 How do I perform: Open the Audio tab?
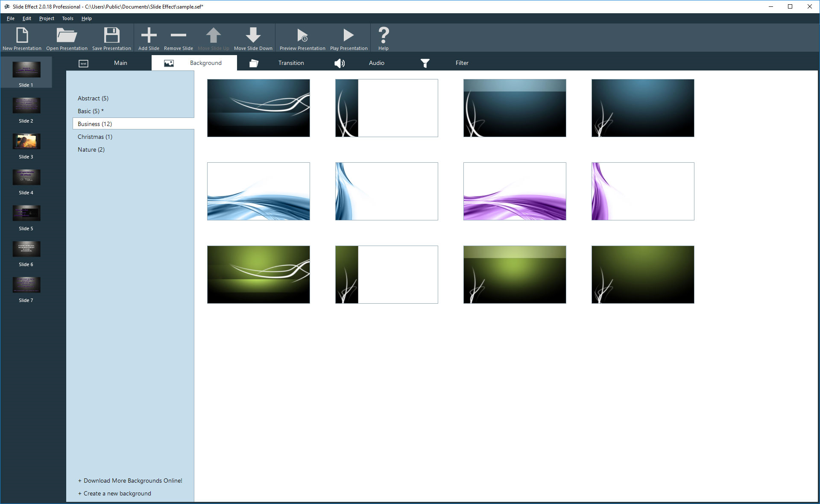[x=376, y=63]
